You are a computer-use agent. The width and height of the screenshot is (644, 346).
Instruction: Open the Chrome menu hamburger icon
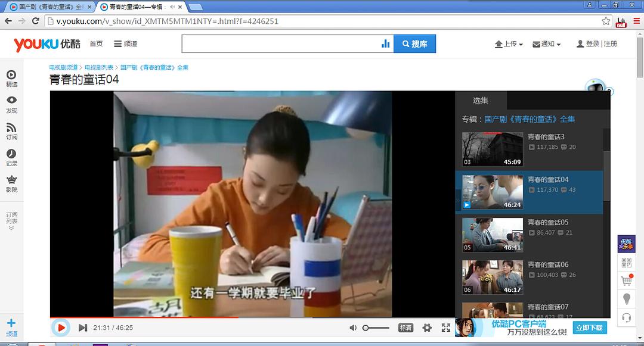click(x=637, y=21)
